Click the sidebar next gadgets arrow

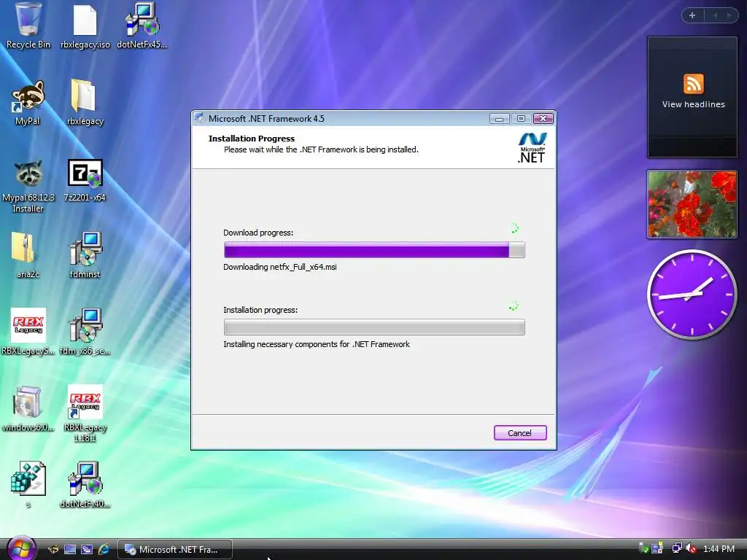coord(729,15)
